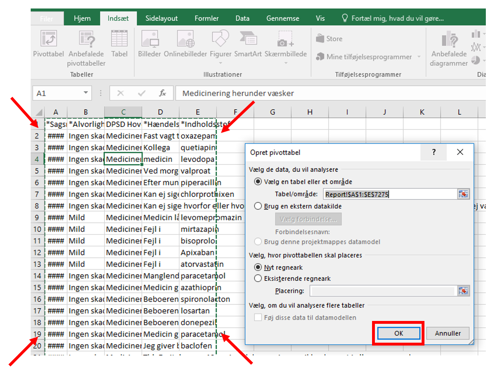The width and height of the screenshot is (500, 371).
Task: Switch to the Formler tab
Action: click(207, 18)
